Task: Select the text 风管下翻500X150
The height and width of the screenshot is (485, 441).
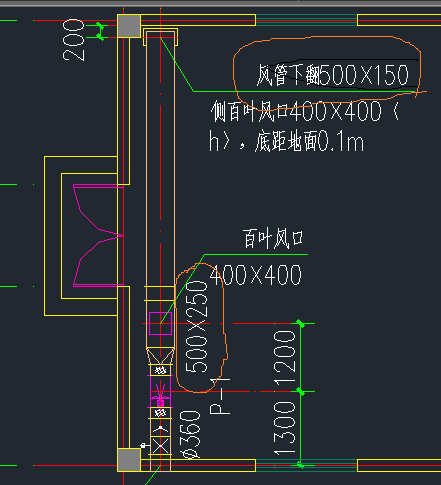Action: click(332, 75)
